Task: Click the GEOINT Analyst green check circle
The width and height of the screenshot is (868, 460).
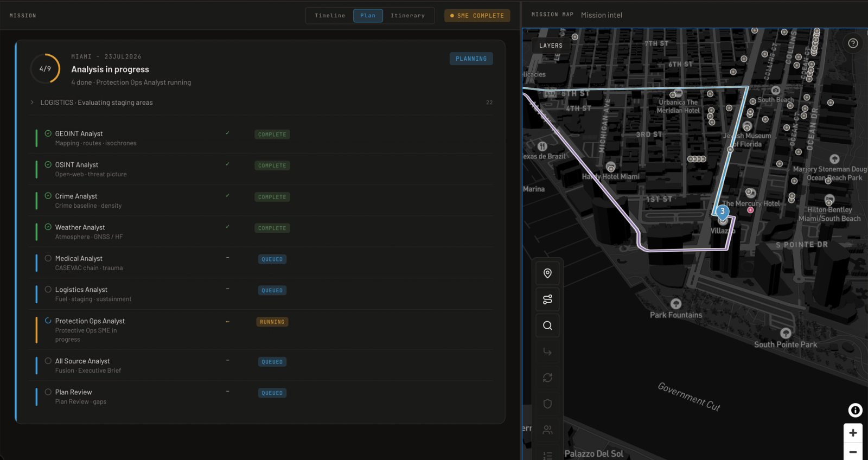Action: [48, 133]
